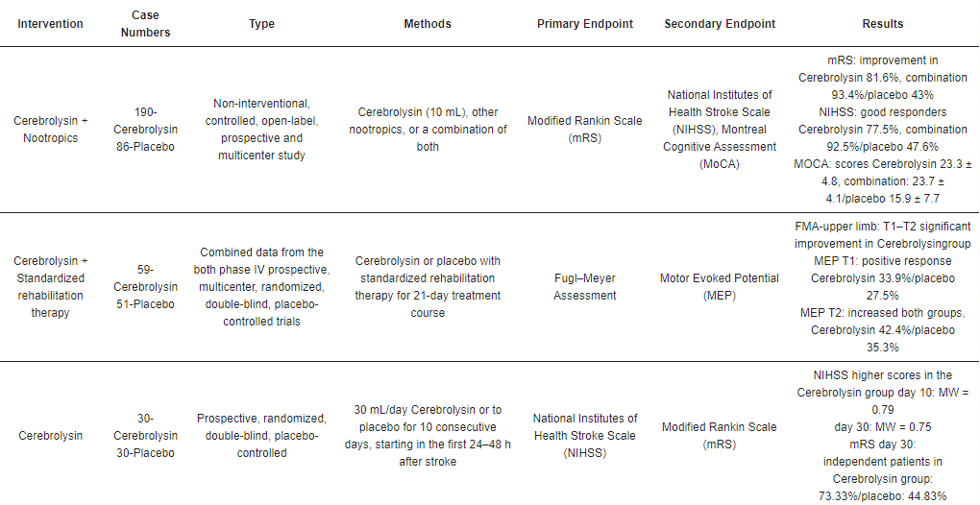The height and width of the screenshot is (505, 980).
Task: Click the 30-Cerebrolysin 30-Placebo case cell
Action: [146, 435]
